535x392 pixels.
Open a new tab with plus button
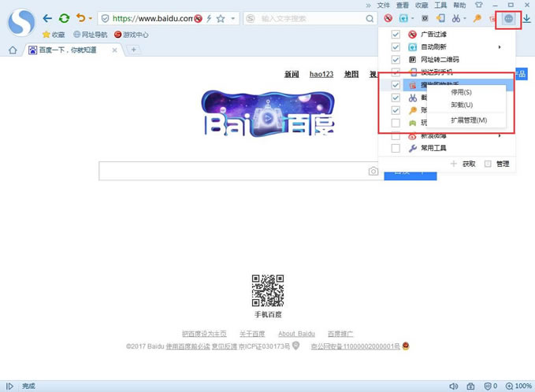pos(134,50)
